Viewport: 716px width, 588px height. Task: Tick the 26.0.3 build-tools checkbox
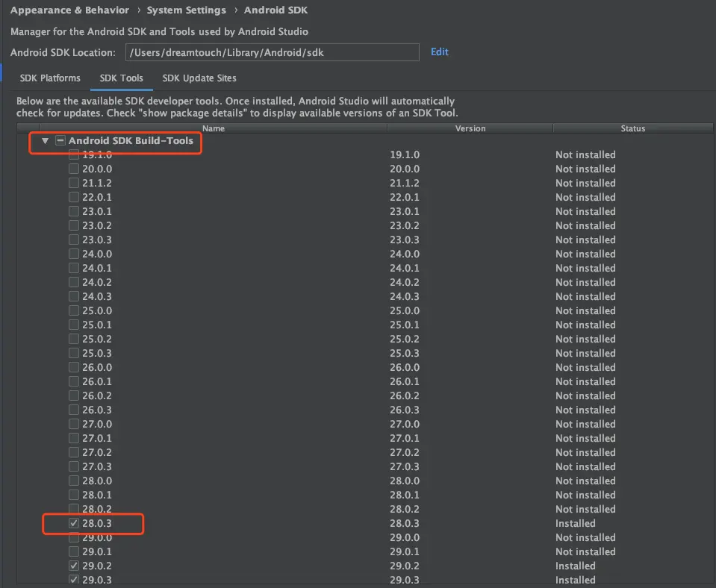click(x=73, y=410)
